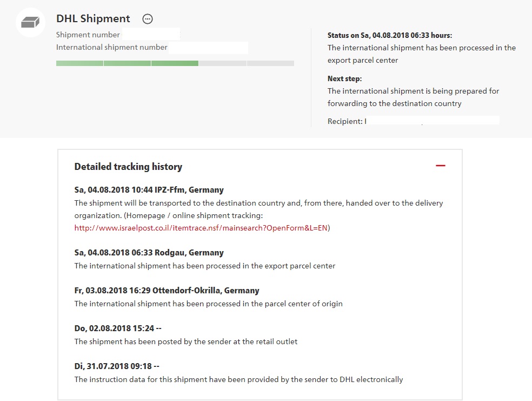Image resolution: width=532 pixels, height=401 pixels.
Task: Click the Status on Sa, 04.08.2018 heading
Action: pos(389,35)
